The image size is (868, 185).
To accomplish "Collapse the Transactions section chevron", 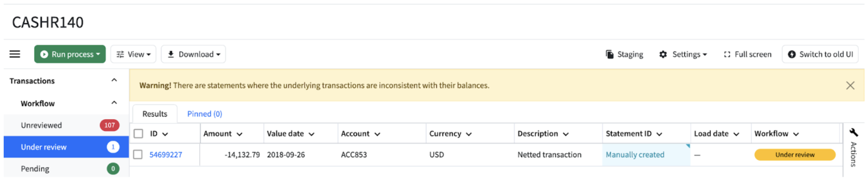I will 114,80.
